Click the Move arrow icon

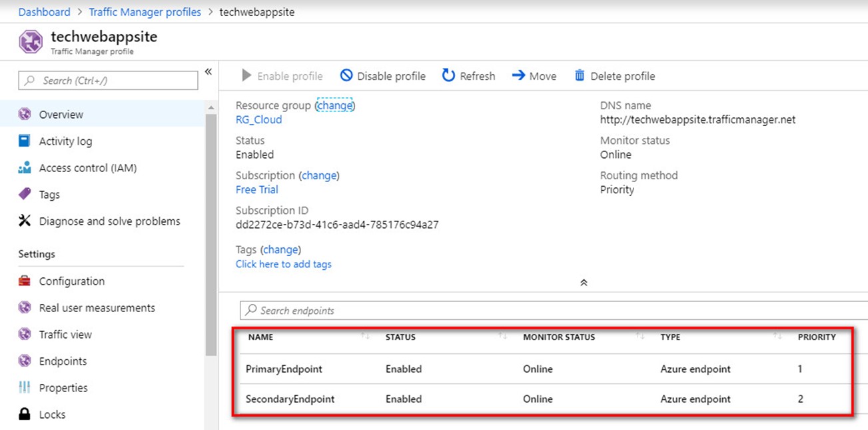click(518, 75)
